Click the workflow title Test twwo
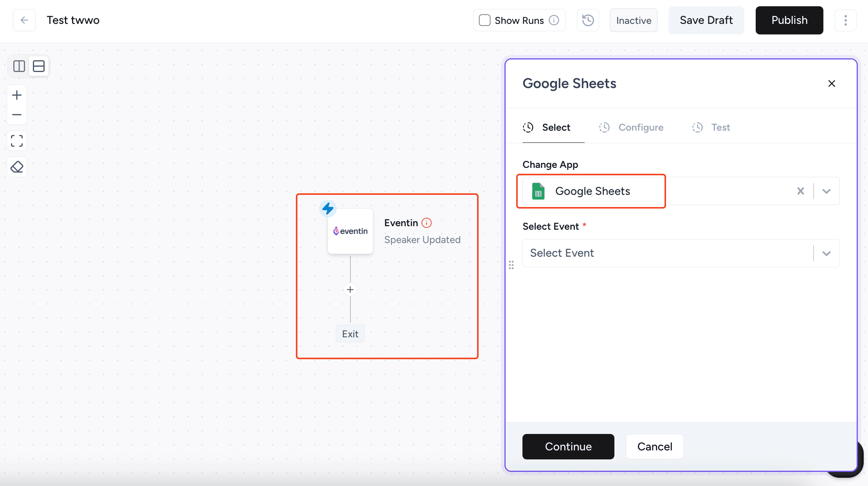 pyautogui.click(x=73, y=20)
